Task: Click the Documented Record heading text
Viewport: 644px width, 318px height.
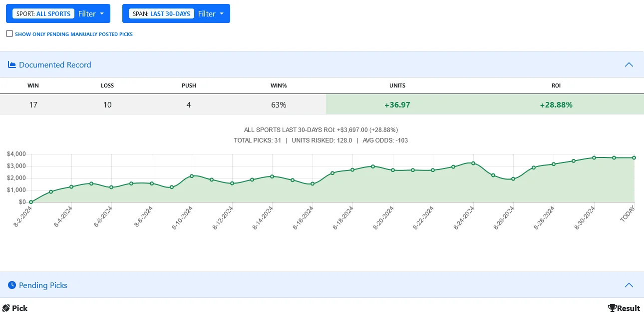Action: [55, 64]
